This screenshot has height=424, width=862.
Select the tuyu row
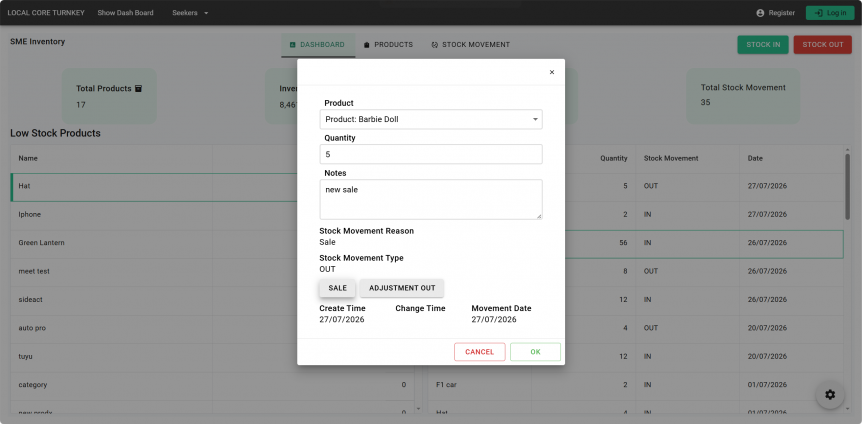(x=213, y=356)
